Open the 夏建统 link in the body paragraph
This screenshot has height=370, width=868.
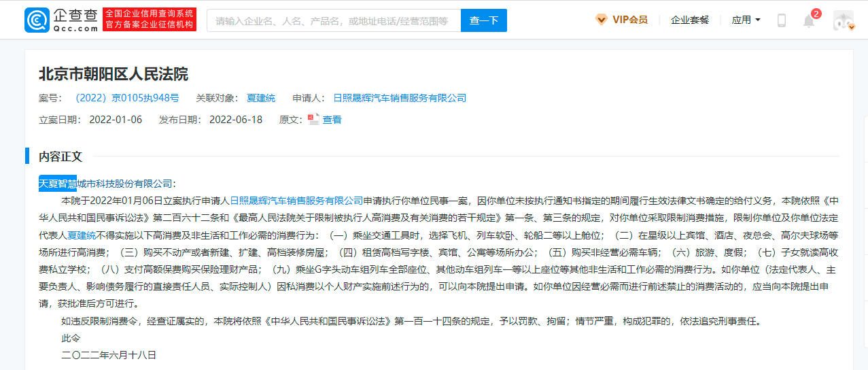[81, 235]
